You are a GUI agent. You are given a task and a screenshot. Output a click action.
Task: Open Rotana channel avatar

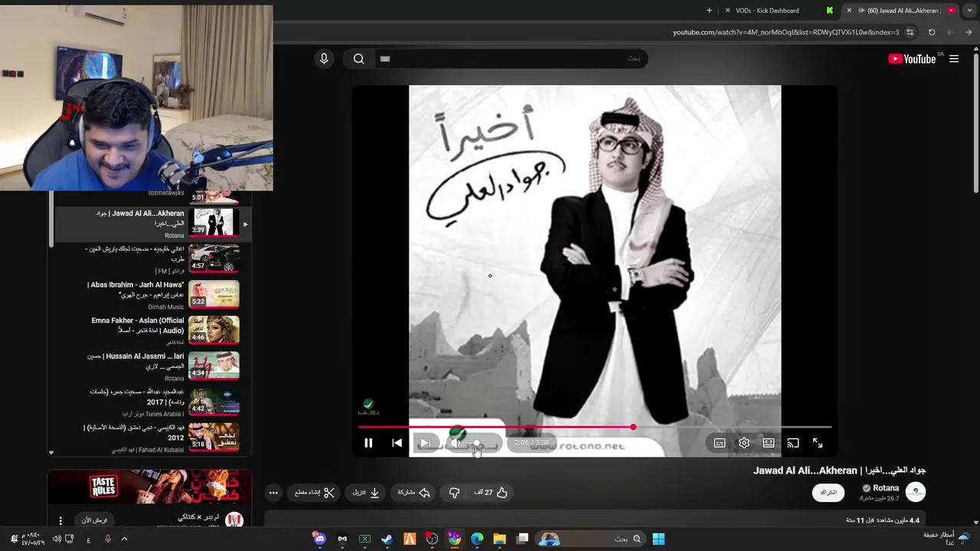(x=916, y=491)
